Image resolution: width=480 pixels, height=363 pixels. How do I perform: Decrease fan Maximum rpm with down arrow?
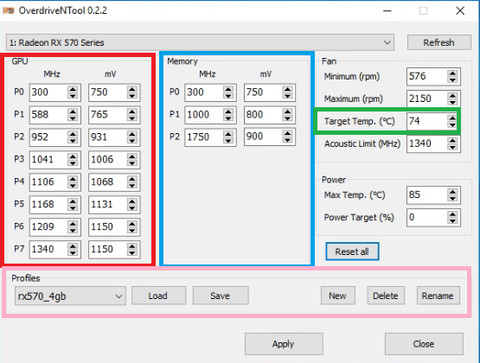point(452,103)
